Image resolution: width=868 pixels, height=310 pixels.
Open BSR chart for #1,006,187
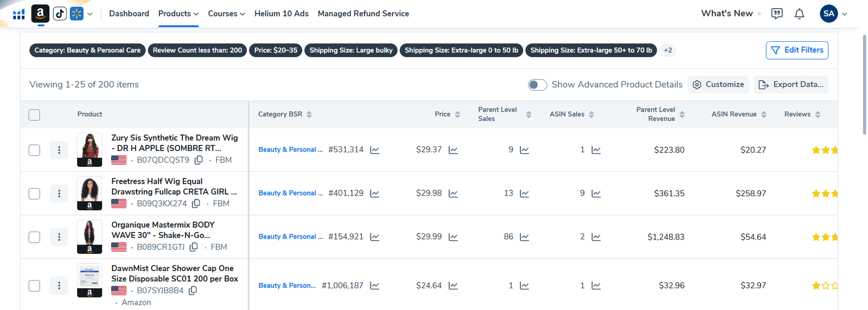pos(374,286)
